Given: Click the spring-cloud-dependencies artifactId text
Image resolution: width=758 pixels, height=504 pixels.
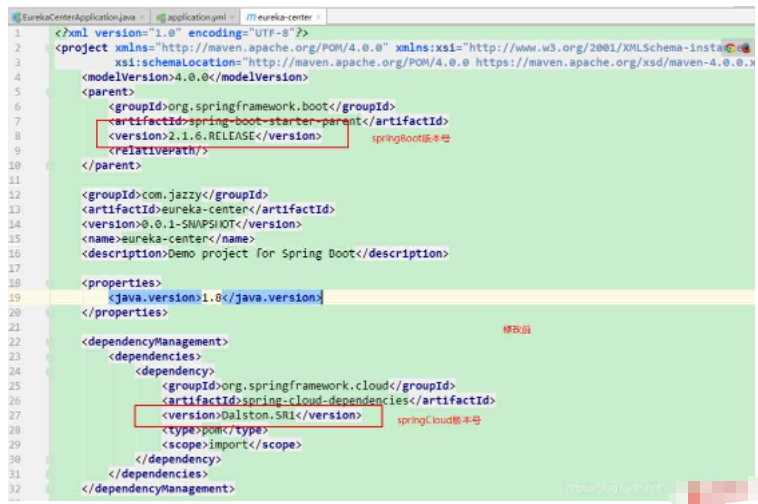Looking at the screenshot, I should pyautogui.click(x=325, y=400).
